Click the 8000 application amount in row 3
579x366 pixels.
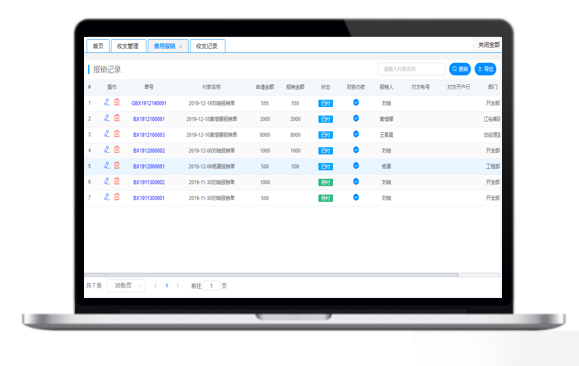click(x=265, y=135)
